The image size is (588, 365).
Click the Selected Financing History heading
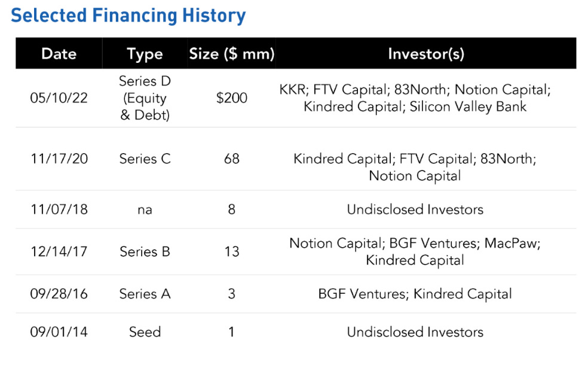[x=128, y=16]
